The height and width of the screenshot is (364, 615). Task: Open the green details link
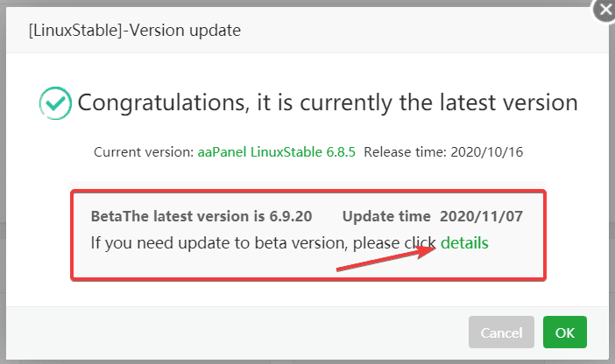point(464,242)
